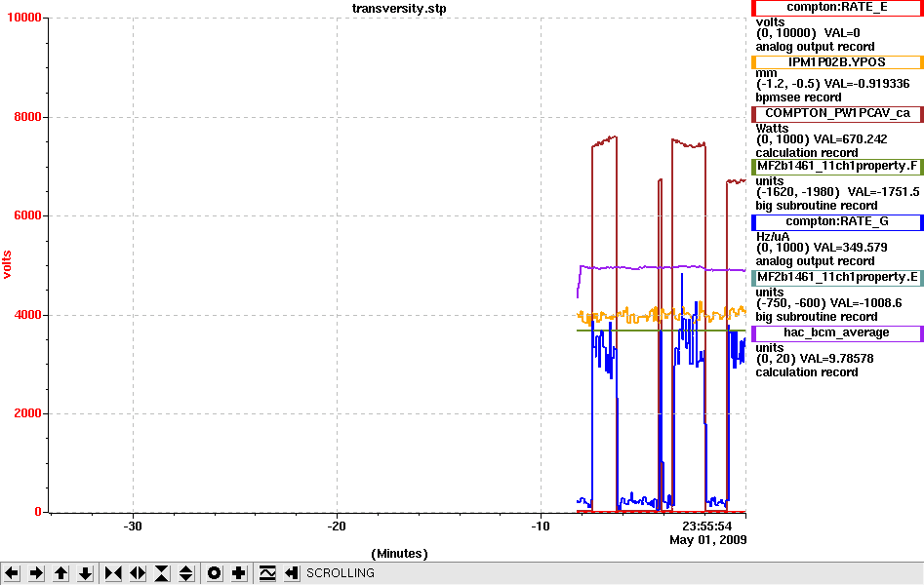
Task: Select the MF2b1461_11ch1property.F legend entry
Action: tap(837, 166)
